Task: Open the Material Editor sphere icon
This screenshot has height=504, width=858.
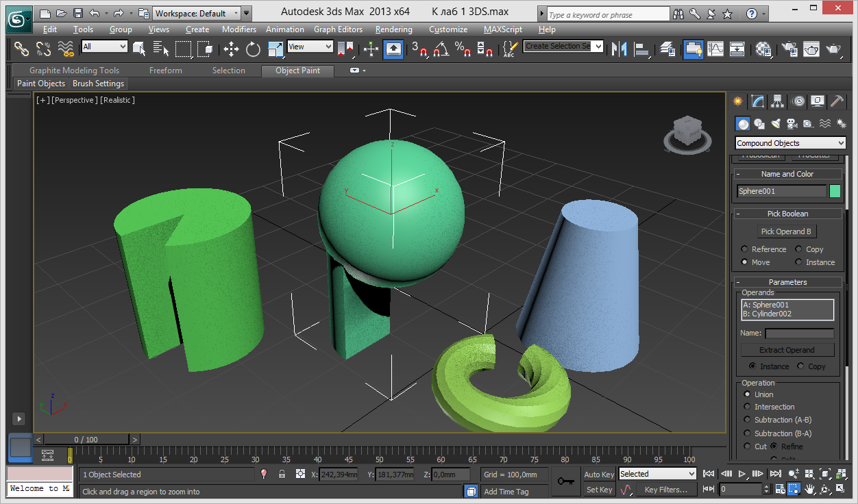Action: [763, 49]
